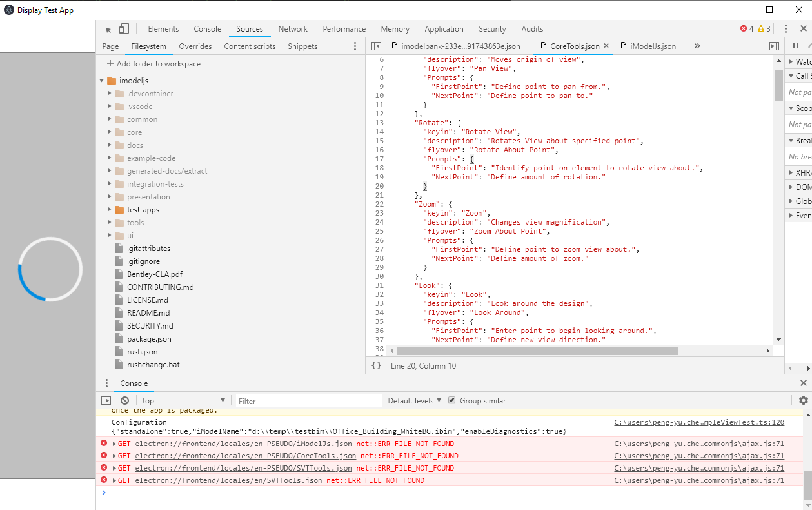
Task: Open the Overrides navigator tab
Action: click(x=195, y=46)
